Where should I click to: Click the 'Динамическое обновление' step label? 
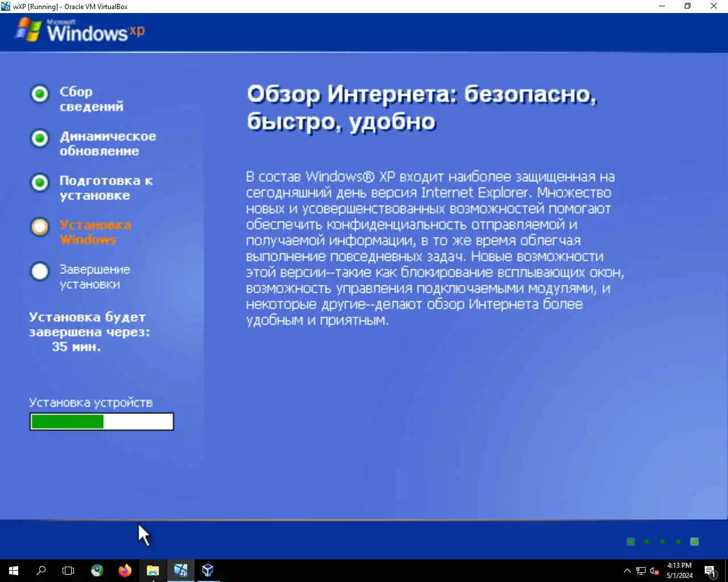(x=107, y=143)
